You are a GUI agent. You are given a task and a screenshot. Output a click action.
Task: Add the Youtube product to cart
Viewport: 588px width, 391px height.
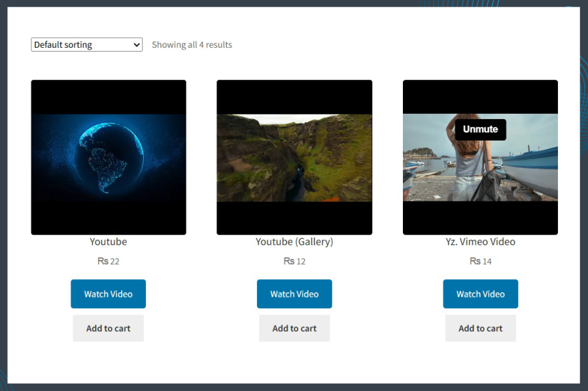(108, 328)
